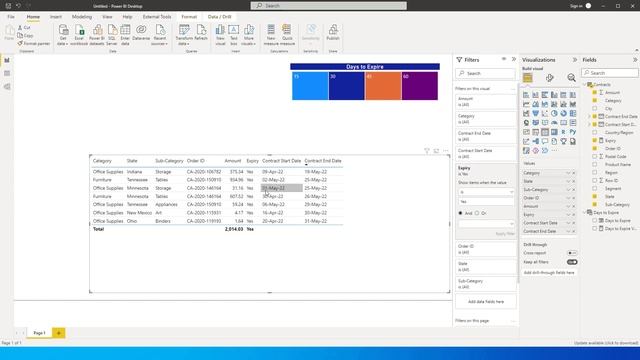The width and height of the screenshot is (640, 360).
Task: Switch to the View ribbon tab
Action: [x=107, y=17]
